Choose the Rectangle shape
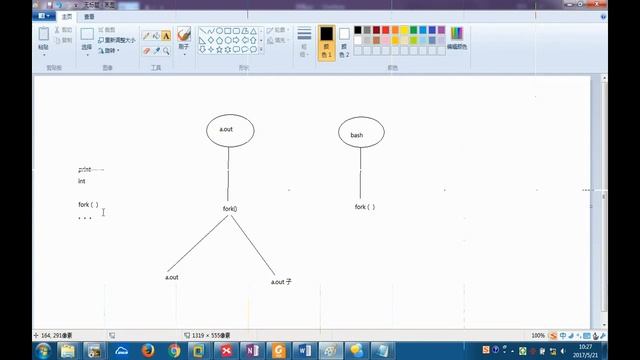The height and width of the screenshot is (360, 640). coord(228,31)
